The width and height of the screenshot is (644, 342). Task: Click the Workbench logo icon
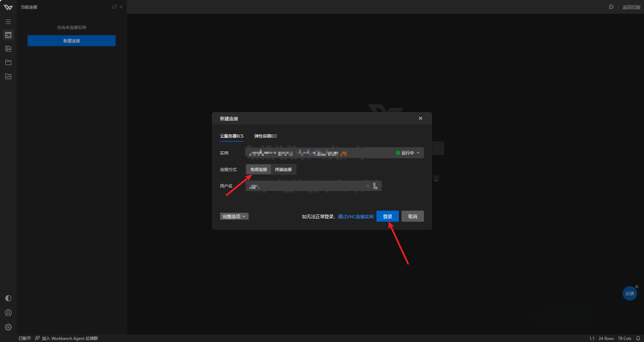click(x=8, y=7)
